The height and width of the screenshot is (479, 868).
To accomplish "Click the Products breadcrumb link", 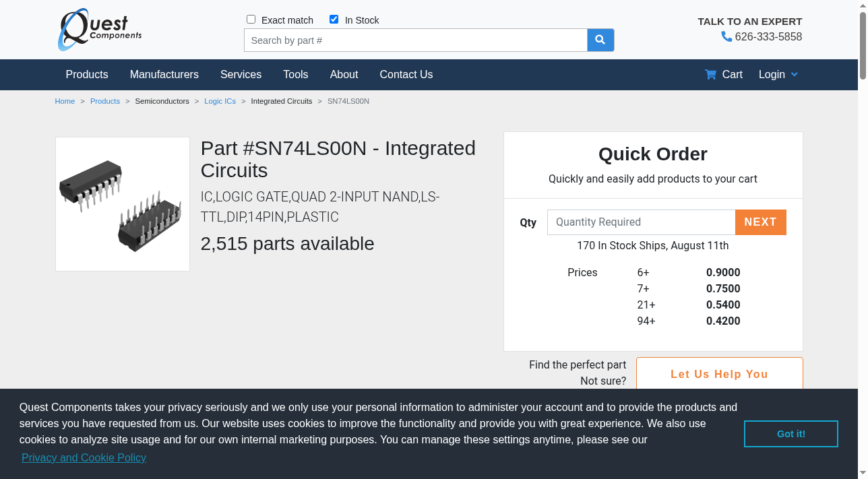I will click(105, 101).
